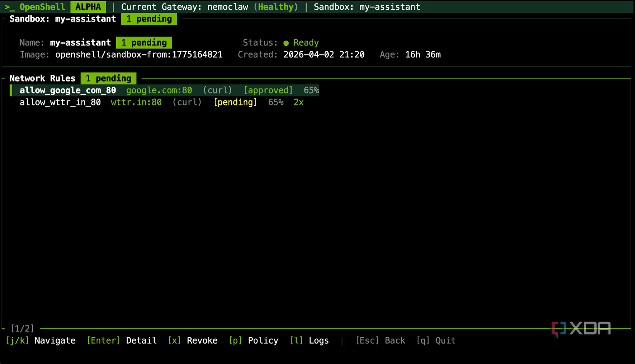Click the Healthy gateway status text
Image resolution: width=635 pixels, height=364 pixels.
click(276, 7)
